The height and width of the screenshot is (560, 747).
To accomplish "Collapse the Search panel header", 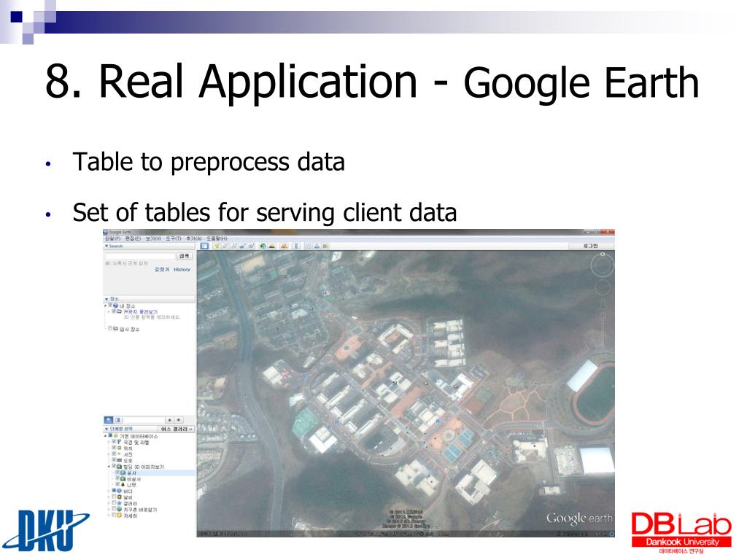I will point(149,246).
